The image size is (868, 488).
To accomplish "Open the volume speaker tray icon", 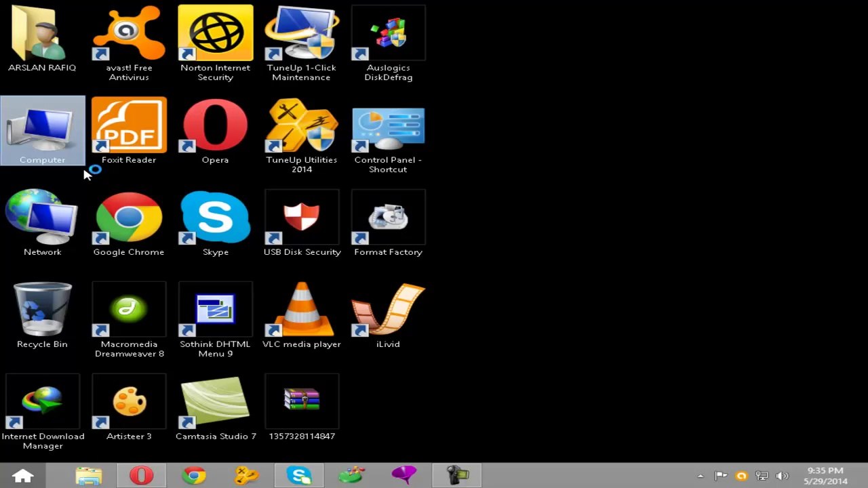I will click(782, 476).
